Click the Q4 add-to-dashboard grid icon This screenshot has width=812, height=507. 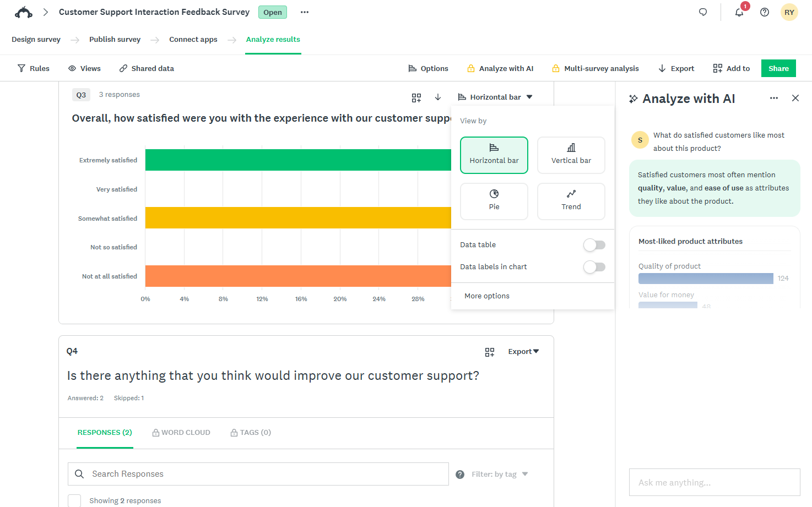(490, 352)
